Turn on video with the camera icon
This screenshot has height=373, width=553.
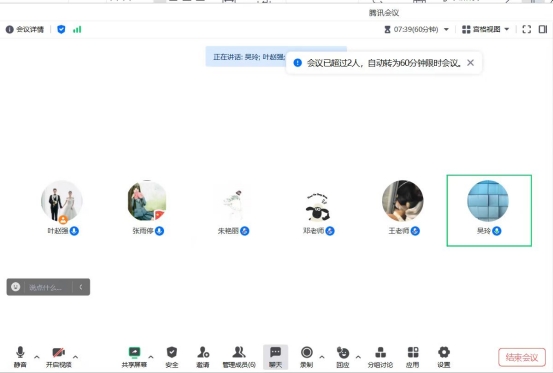[59, 357]
